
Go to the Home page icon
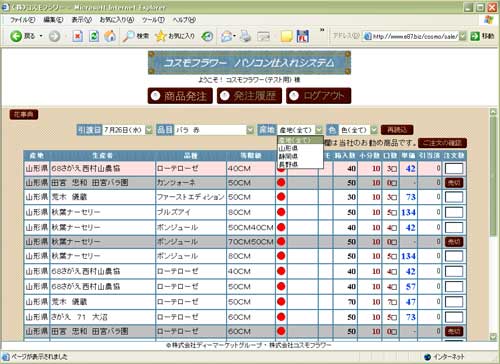pyautogui.click(x=110, y=36)
